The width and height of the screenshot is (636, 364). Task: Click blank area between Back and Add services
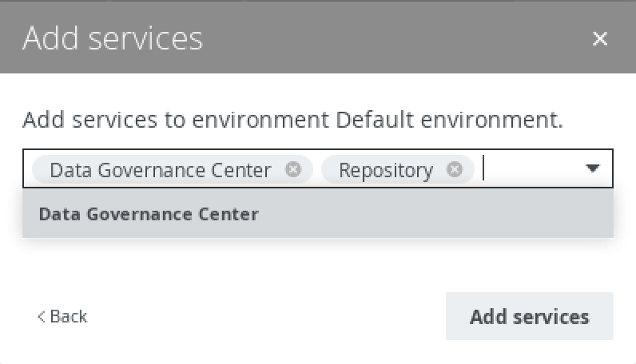click(x=264, y=316)
